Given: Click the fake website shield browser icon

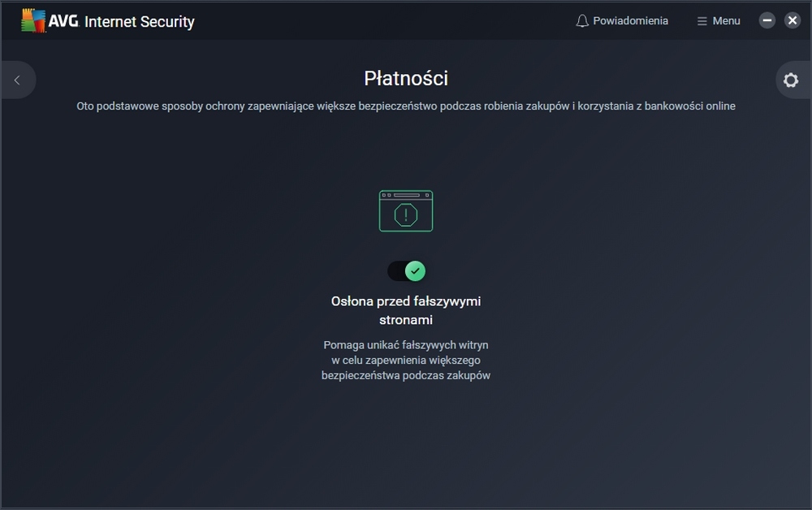Looking at the screenshot, I should [406, 211].
